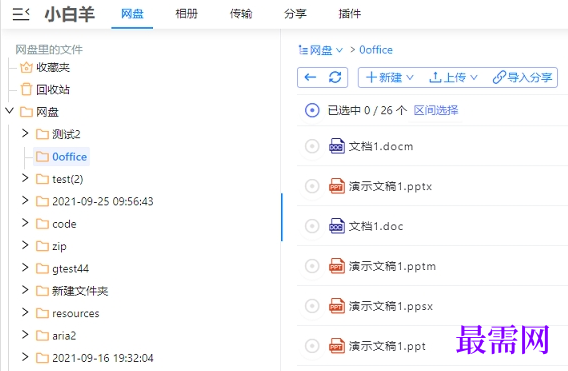This screenshot has height=371, width=568.
Task: Expand the 测试2 folder
Action: pyautogui.click(x=25, y=133)
